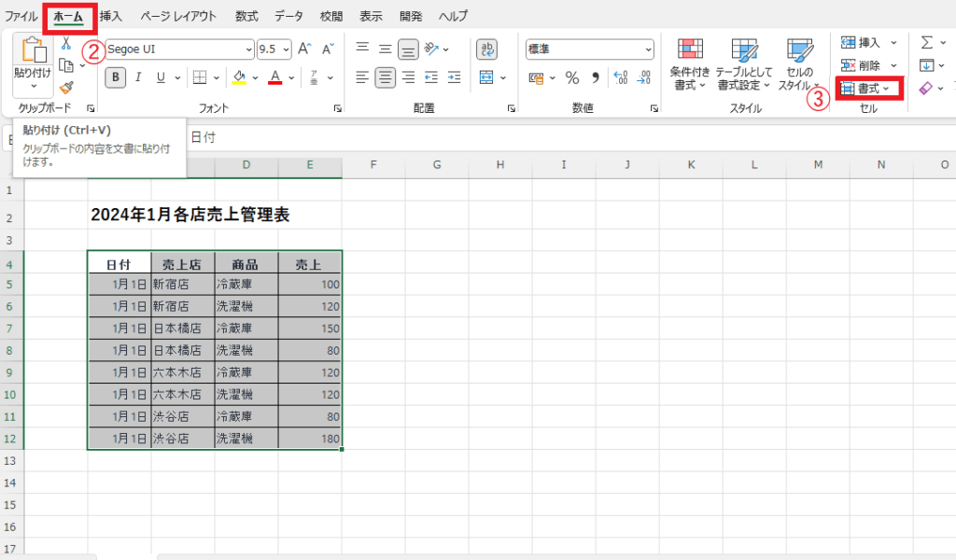Switch to the 数式 tab
Screen dimensions: 956x560
246,17
